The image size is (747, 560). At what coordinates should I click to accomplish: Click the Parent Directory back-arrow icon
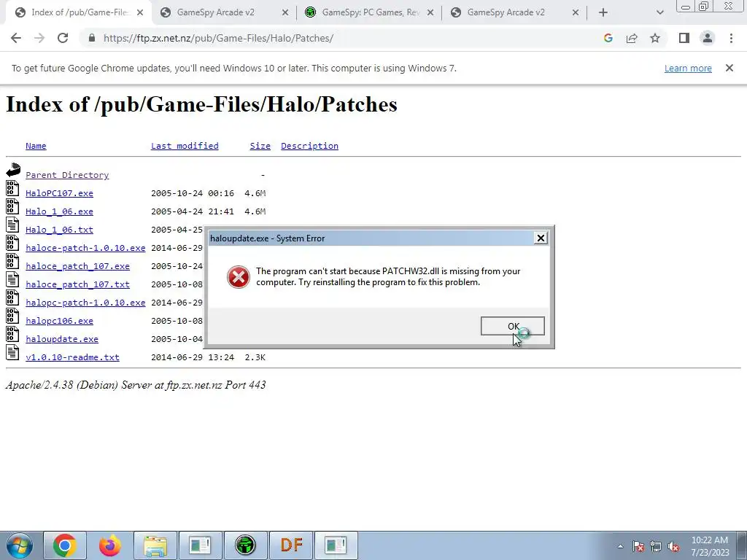pos(13,170)
